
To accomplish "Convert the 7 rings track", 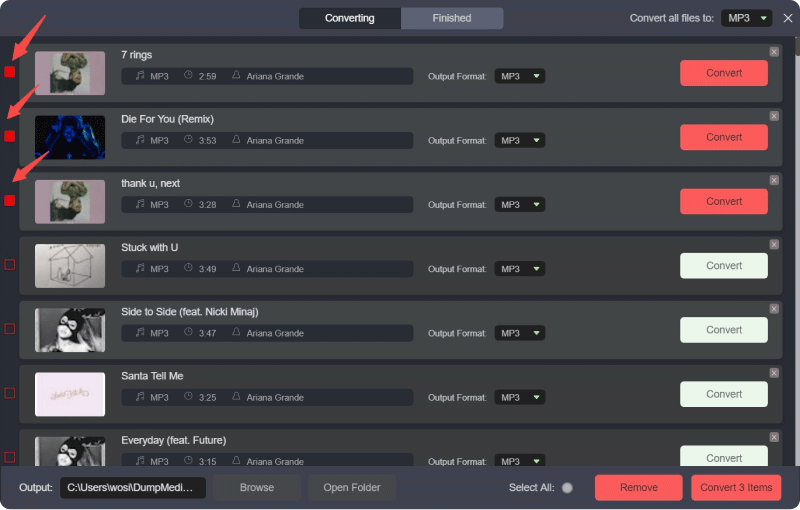I will [x=724, y=73].
